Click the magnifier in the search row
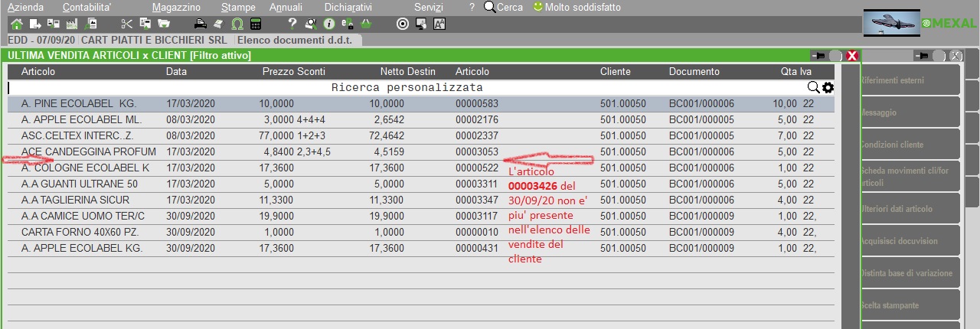Image resolution: width=980 pixels, height=329 pixels. click(813, 88)
